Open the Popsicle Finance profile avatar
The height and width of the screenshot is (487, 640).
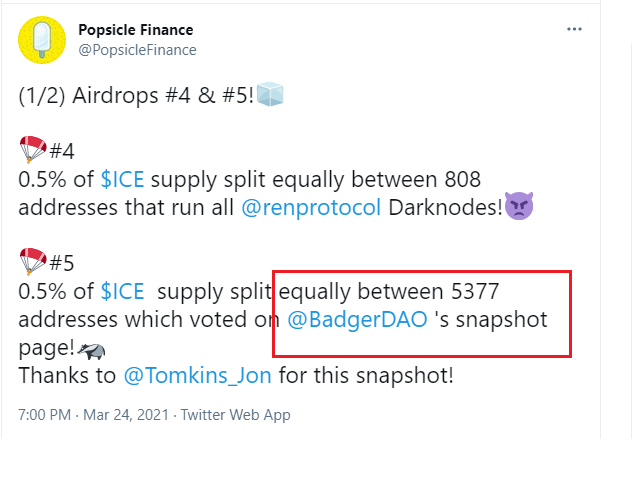coord(39,40)
